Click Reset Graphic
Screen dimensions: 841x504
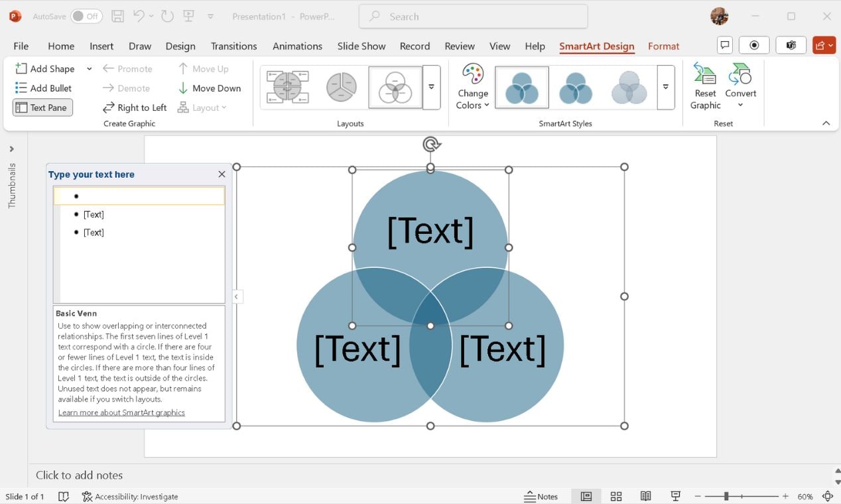point(705,87)
